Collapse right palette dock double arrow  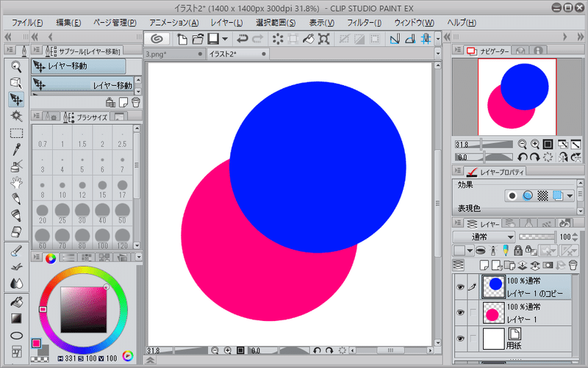581,37
